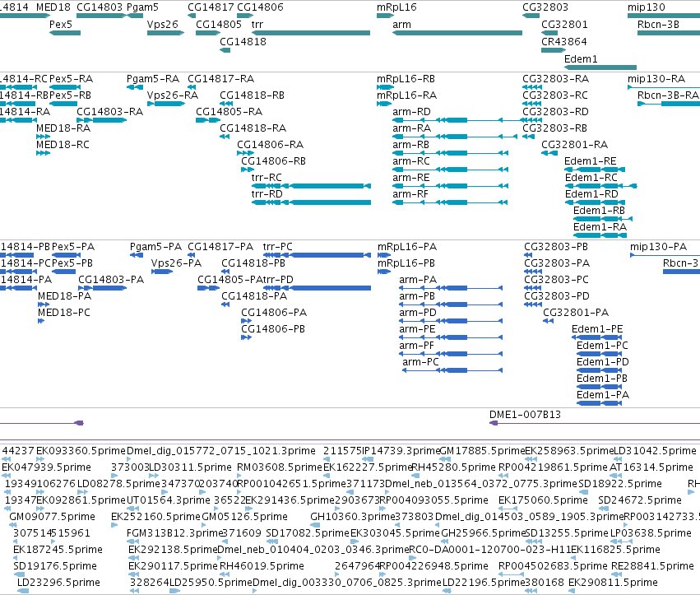The width and height of the screenshot is (700, 595).
Task: Select the SD17082.5prime EST
Action: click(x=271, y=542)
